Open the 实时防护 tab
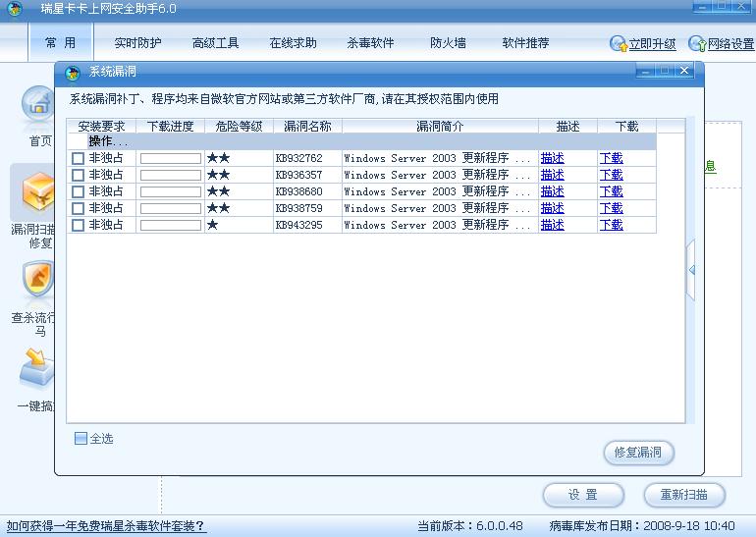 point(137,43)
